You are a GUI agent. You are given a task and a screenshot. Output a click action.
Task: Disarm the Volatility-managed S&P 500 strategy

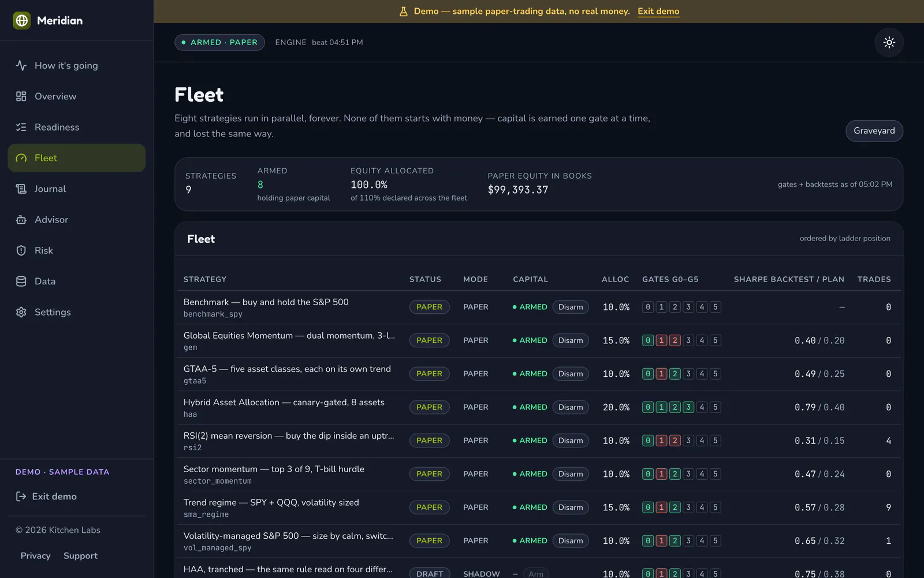coord(571,541)
